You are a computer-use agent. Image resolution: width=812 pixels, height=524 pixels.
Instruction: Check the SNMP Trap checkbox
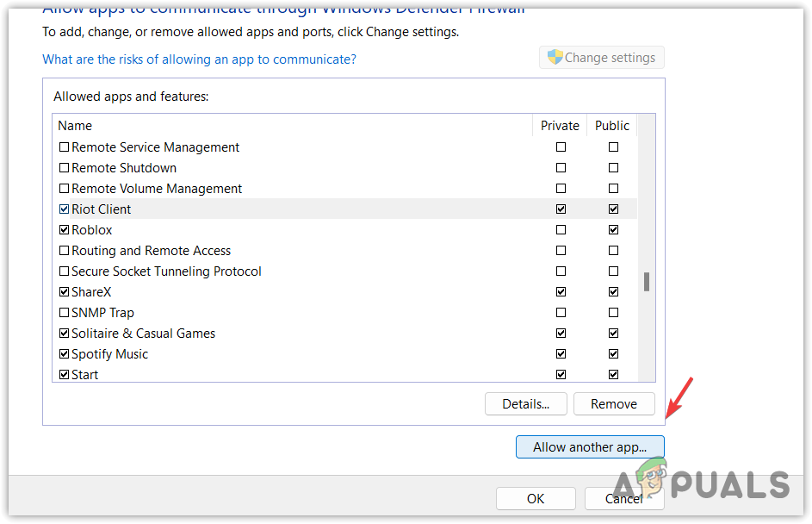pyautogui.click(x=64, y=313)
